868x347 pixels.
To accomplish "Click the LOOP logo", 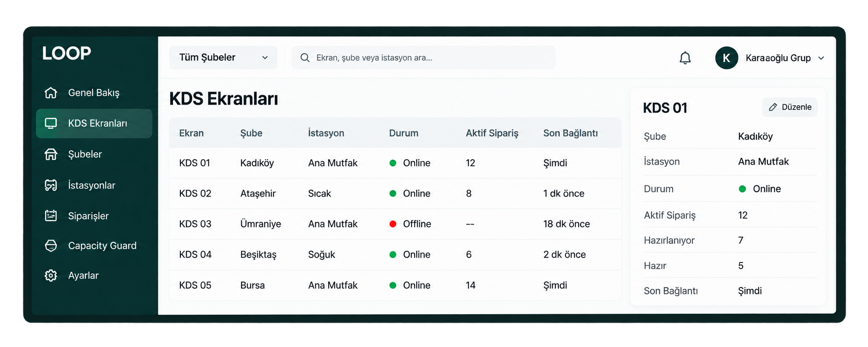I will pos(67,53).
